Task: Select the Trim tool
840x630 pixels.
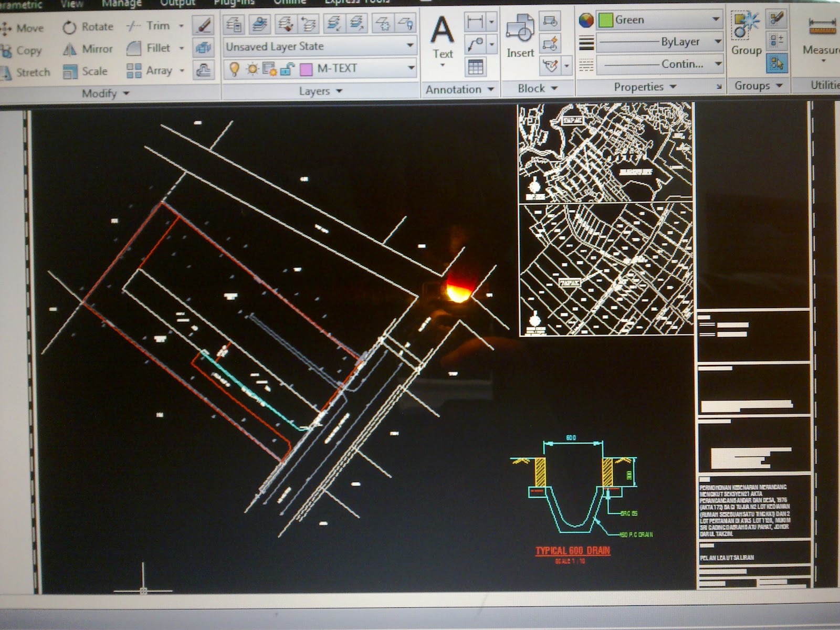Action: pyautogui.click(x=149, y=26)
